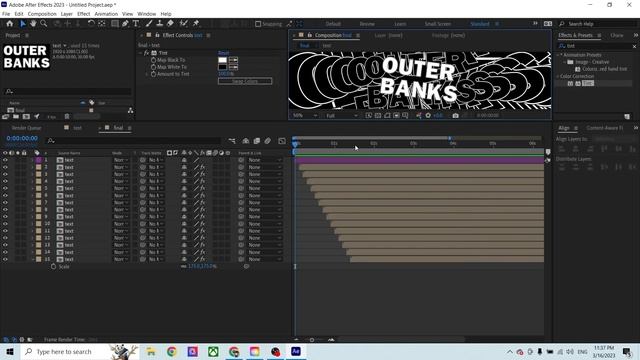Select the Learn workspace
Screen dimensions: 640x360
(x=400, y=24)
